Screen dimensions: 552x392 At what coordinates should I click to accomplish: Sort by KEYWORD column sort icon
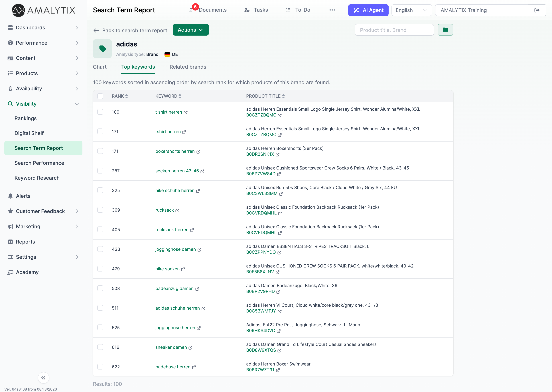click(x=180, y=96)
